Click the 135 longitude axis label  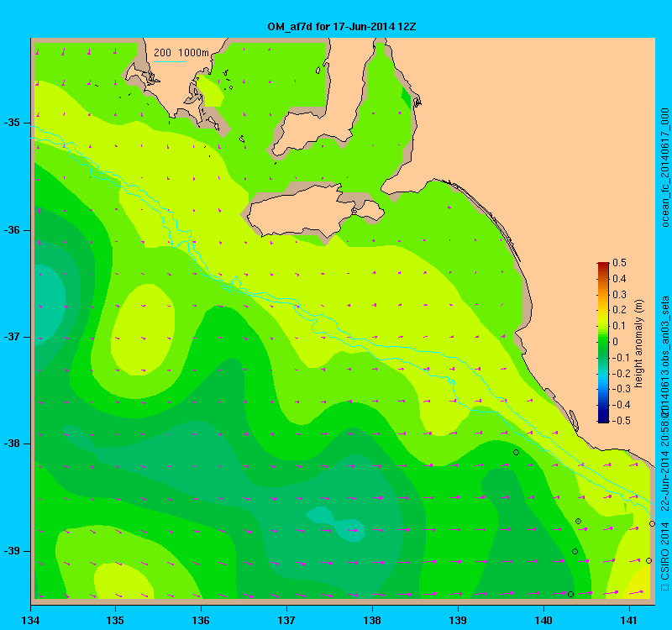[115, 620]
